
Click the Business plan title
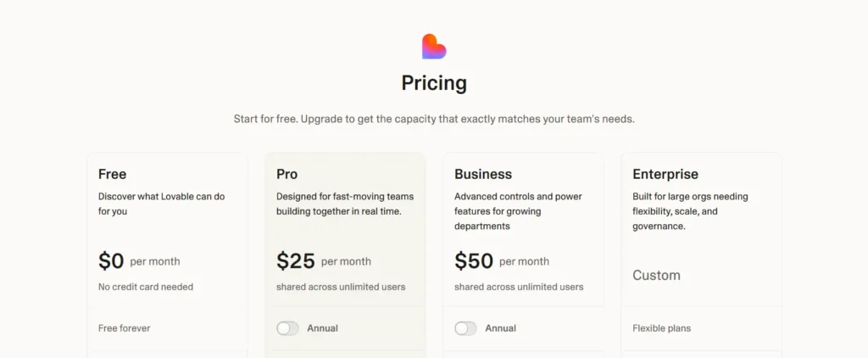click(483, 174)
